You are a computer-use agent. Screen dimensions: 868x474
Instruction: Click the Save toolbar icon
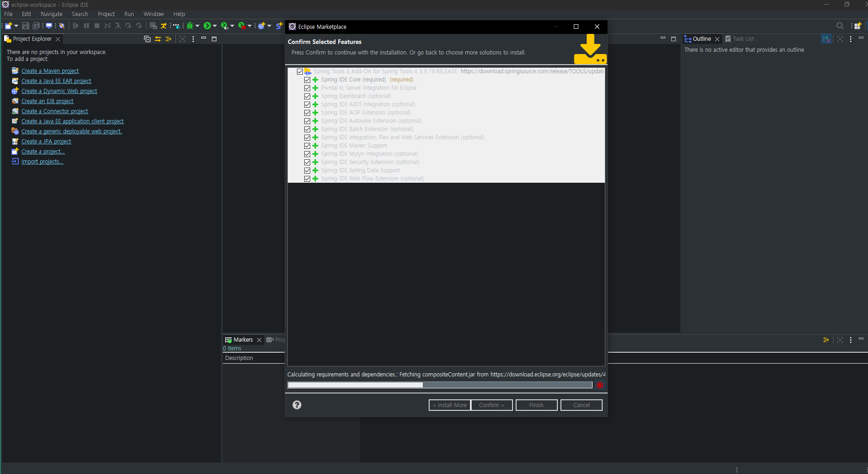click(x=26, y=26)
